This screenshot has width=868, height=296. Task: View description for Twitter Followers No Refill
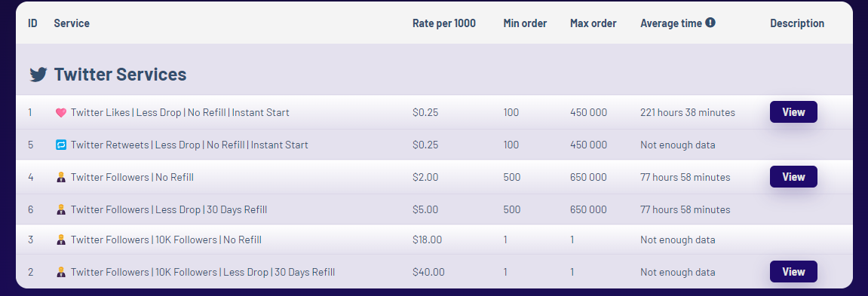tap(793, 176)
